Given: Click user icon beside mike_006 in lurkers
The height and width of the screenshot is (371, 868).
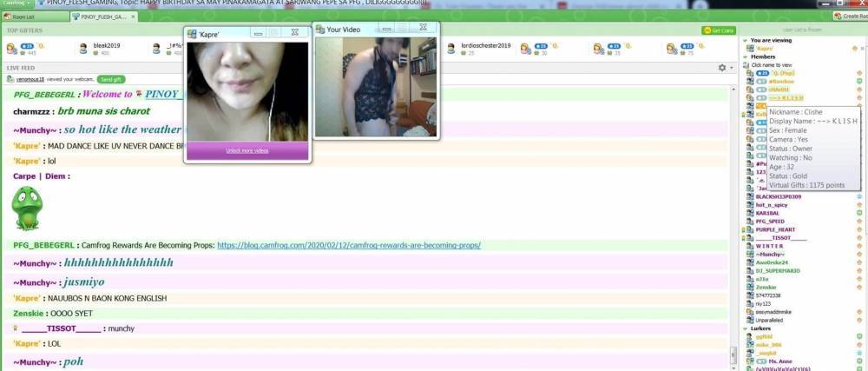Looking at the screenshot, I should [750, 344].
